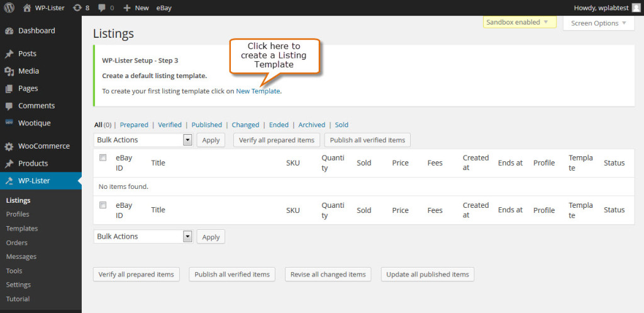Click the WP-Lister hammer icon in sidebar
The image size is (644, 313).
point(9,181)
